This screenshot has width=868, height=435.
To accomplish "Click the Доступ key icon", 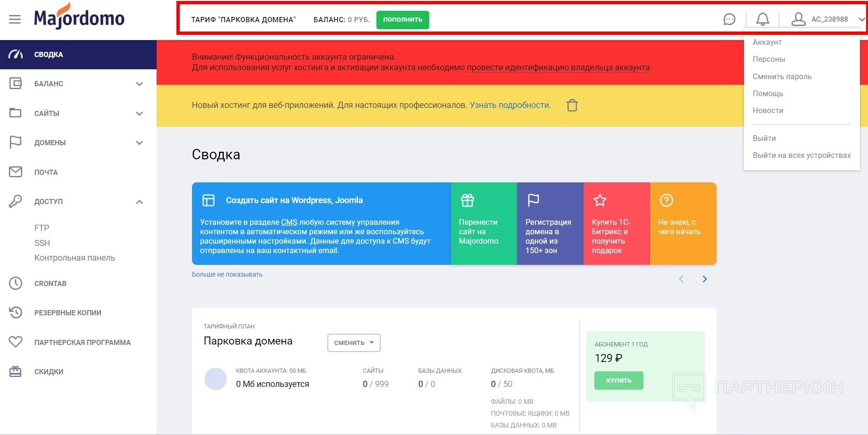I will (16, 201).
